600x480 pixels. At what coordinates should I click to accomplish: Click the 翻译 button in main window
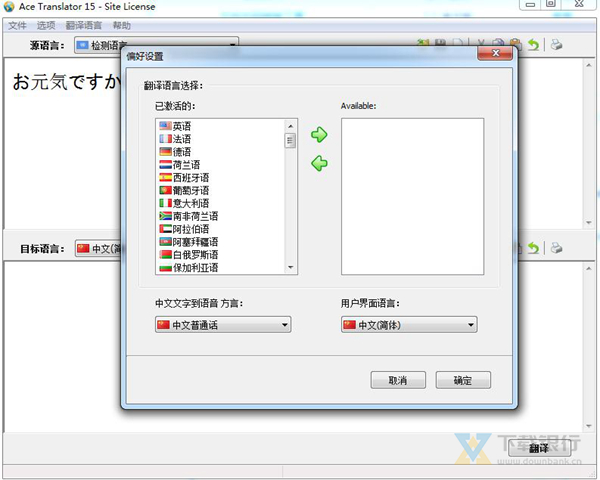(x=539, y=448)
